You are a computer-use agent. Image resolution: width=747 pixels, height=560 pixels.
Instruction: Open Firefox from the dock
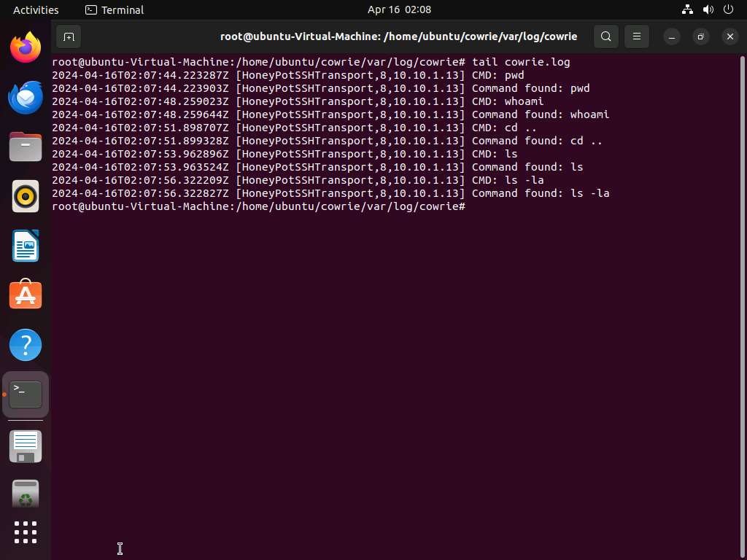tap(26, 46)
